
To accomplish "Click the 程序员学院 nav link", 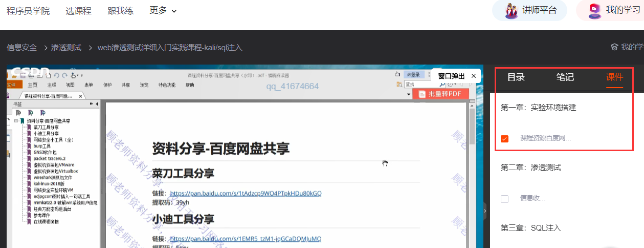I will (28, 11).
